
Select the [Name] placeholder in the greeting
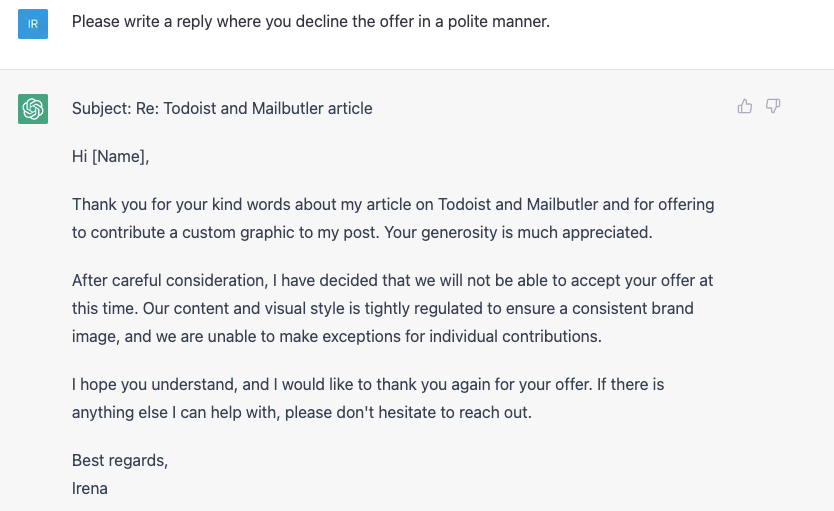(x=120, y=156)
